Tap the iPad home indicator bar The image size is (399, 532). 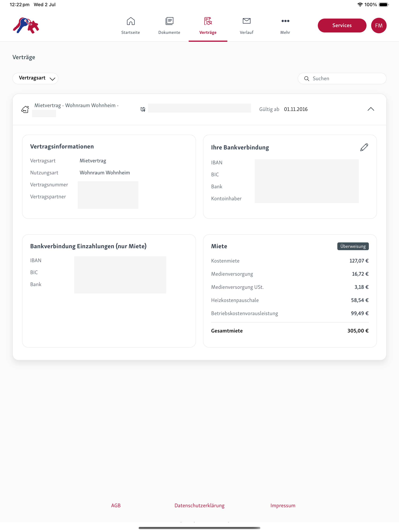coord(199,528)
